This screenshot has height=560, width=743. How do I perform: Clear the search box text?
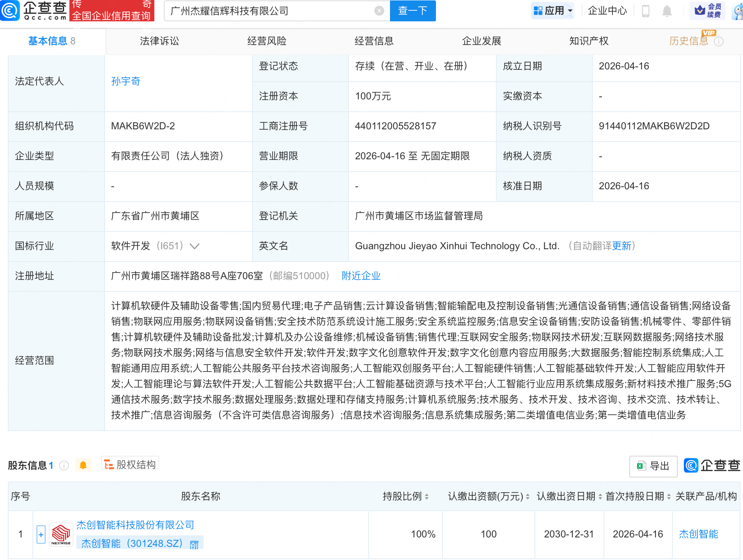click(x=379, y=11)
